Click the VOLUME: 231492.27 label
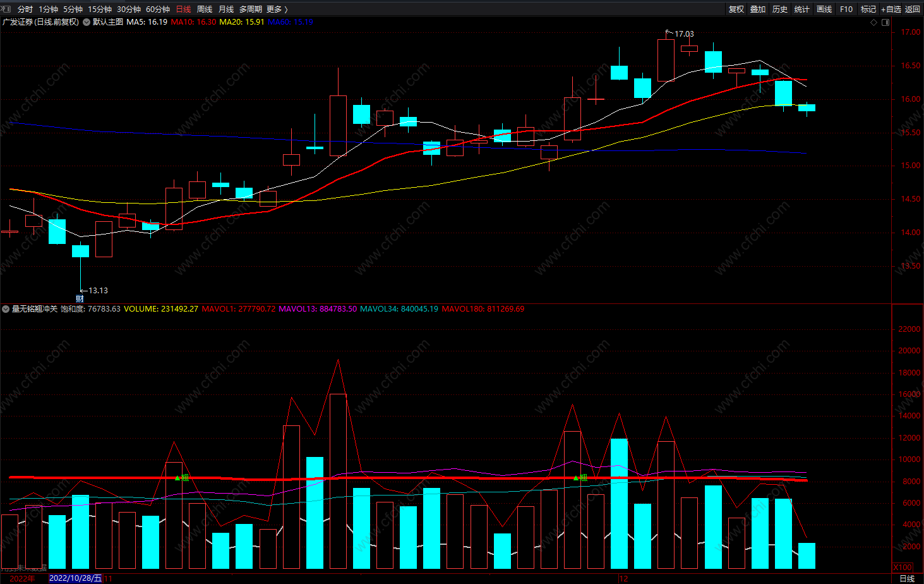Screen dimensions: 924x584 pyautogui.click(x=161, y=309)
